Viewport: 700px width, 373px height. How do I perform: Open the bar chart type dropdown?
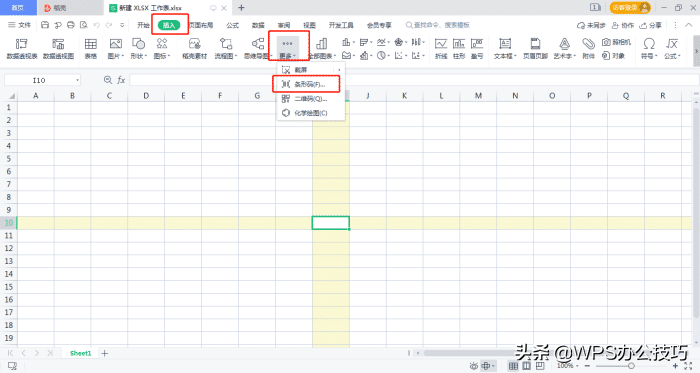point(366,42)
